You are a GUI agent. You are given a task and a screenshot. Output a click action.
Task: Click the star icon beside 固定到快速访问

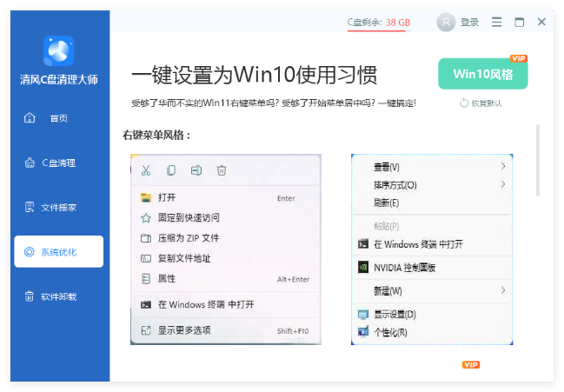[146, 218]
